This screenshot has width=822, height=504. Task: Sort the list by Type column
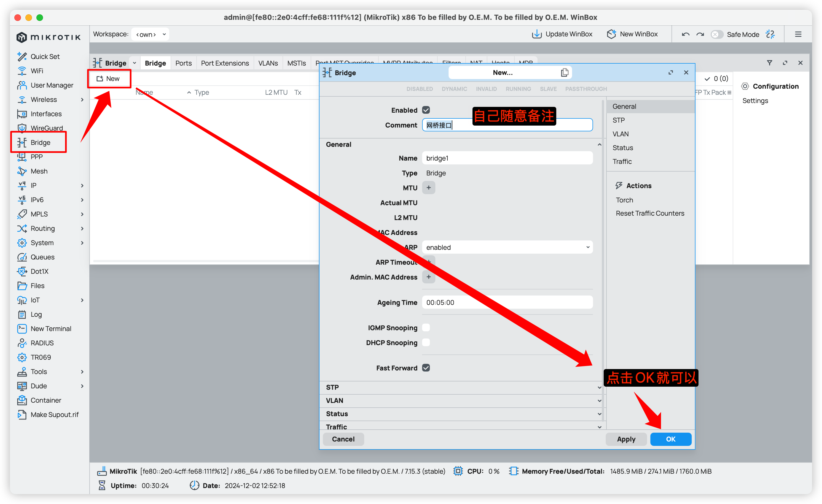[x=202, y=92]
